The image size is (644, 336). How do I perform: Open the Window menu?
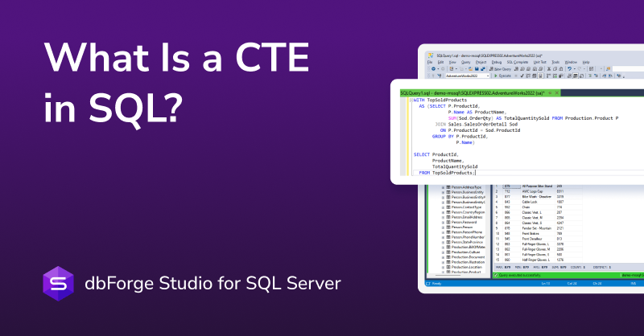(x=571, y=63)
